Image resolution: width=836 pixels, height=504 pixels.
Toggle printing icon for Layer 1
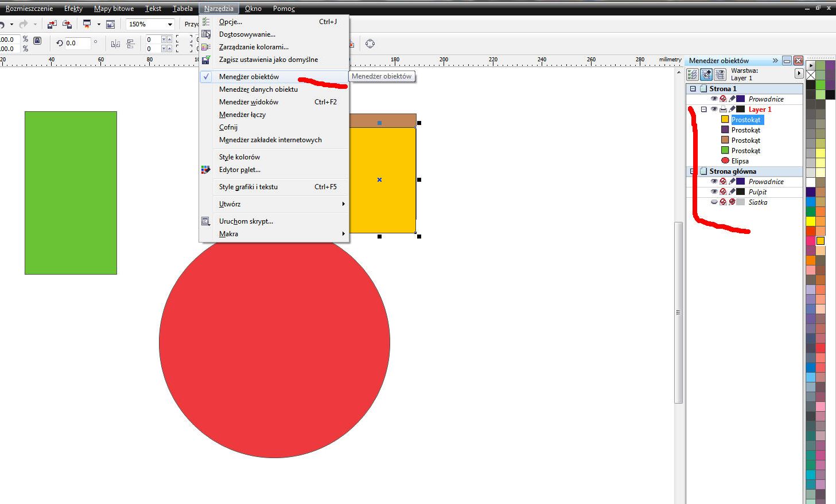(x=723, y=109)
